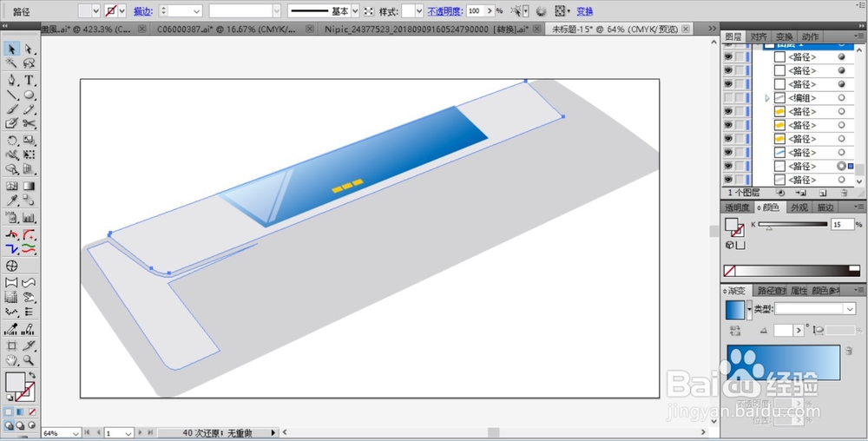Select the Pencil tool
The image size is (868, 441).
click(x=29, y=109)
